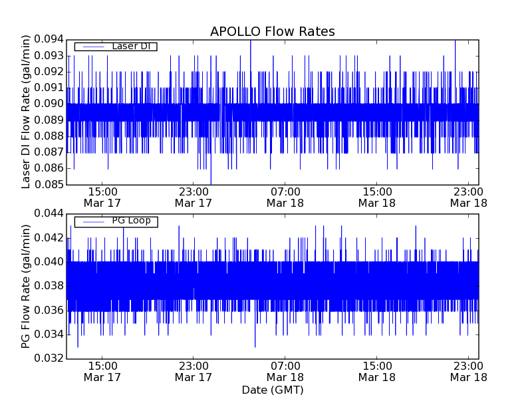Click the 'PG Flow Rate (gal/min)' axis label
This screenshot has height=399, width=532.
coord(26,287)
